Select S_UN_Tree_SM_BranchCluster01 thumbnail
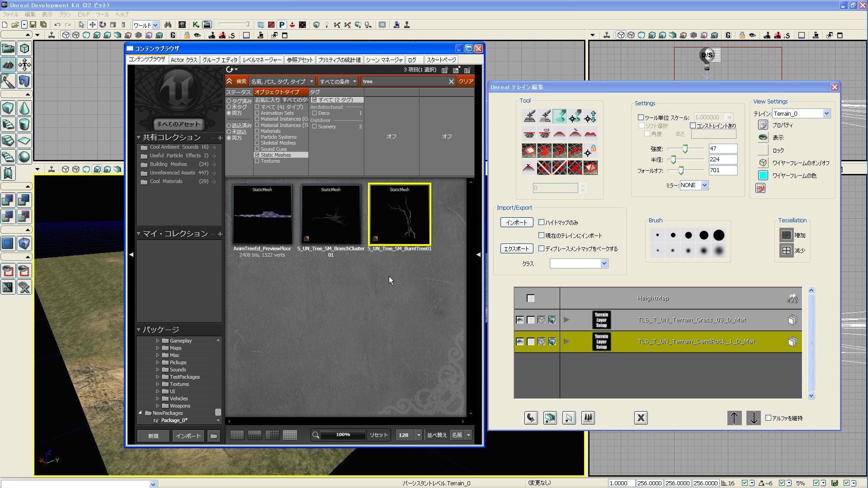The width and height of the screenshot is (868, 488). [331, 215]
